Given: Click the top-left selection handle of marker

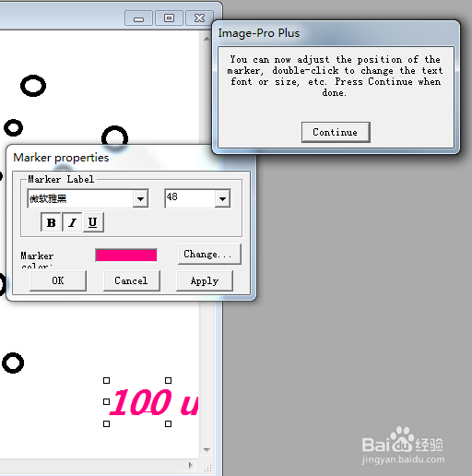Looking at the screenshot, I should [x=106, y=381].
